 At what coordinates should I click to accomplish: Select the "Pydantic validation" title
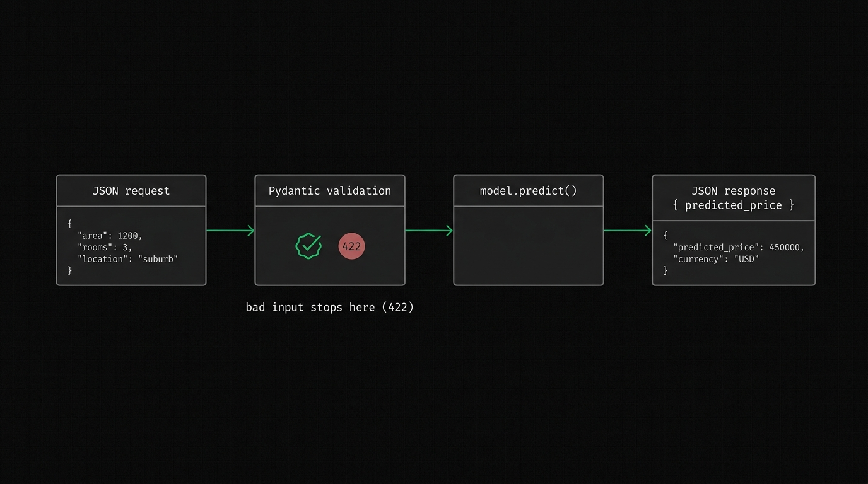click(330, 191)
